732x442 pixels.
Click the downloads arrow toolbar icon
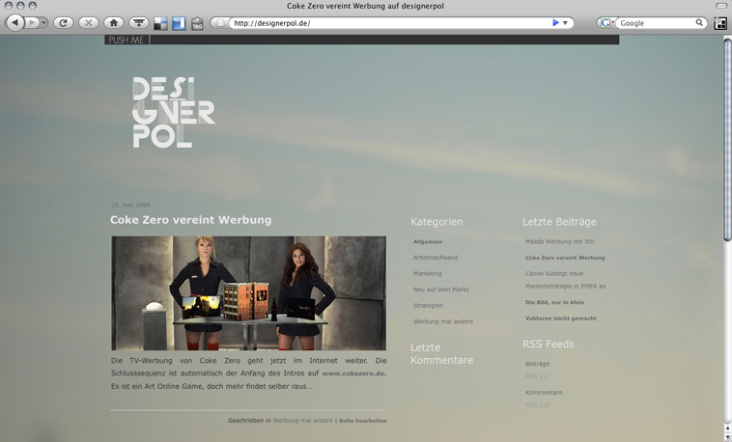(139, 22)
